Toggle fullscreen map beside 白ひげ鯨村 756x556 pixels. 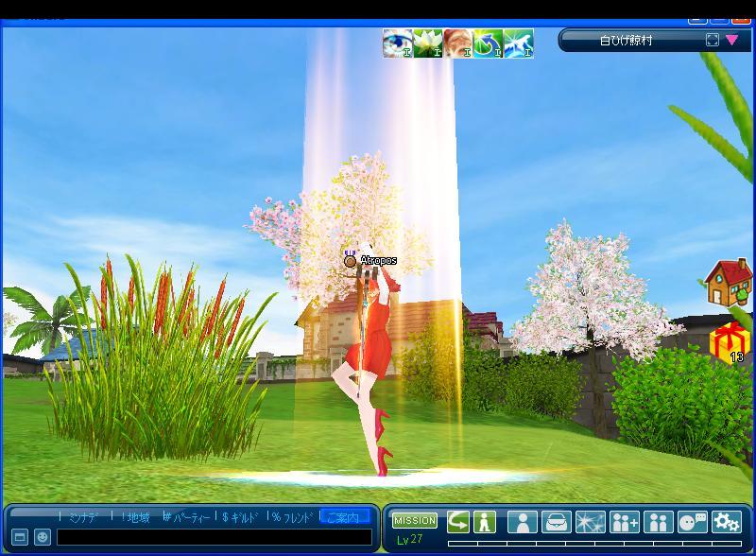(x=713, y=40)
